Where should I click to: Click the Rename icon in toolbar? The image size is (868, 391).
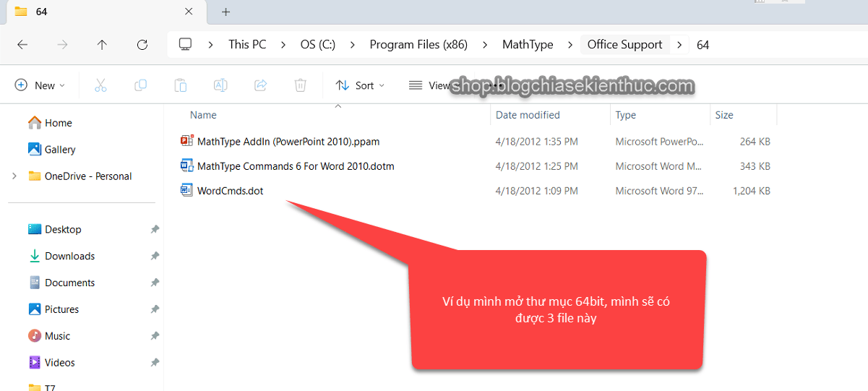[220, 85]
